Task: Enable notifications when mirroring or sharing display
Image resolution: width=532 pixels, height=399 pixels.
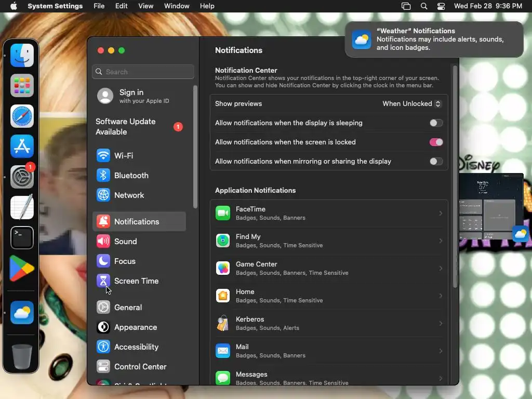Action: point(436,162)
